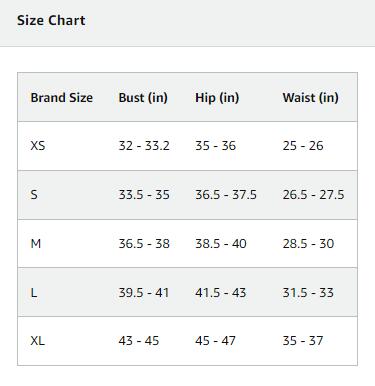Click the Bust (in) column header
The height and width of the screenshot is (386, 375).
click(143, 97)
